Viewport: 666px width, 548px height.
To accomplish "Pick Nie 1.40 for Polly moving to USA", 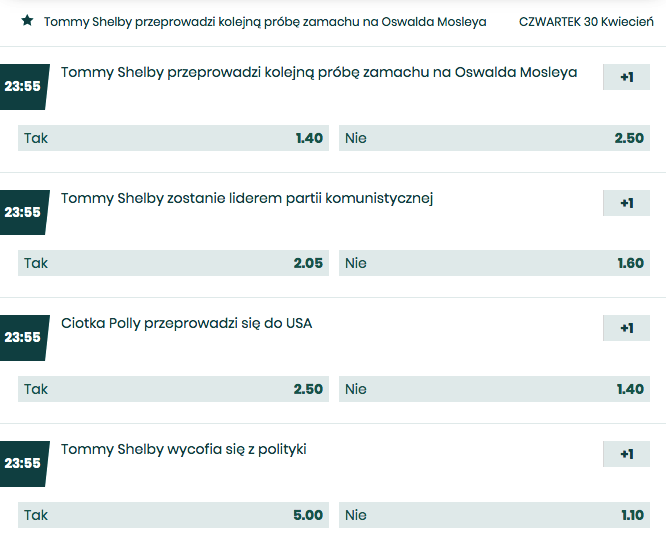I will pyautogui.click(x=494, y=389).
